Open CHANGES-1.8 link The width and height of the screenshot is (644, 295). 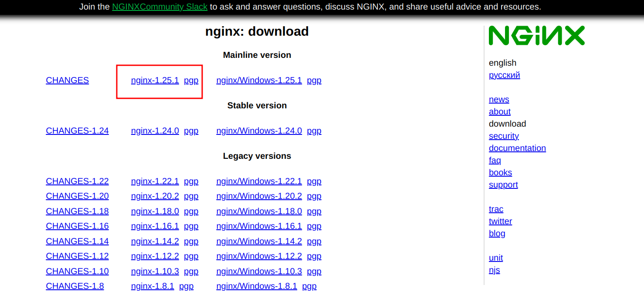[x=75, y=286]
